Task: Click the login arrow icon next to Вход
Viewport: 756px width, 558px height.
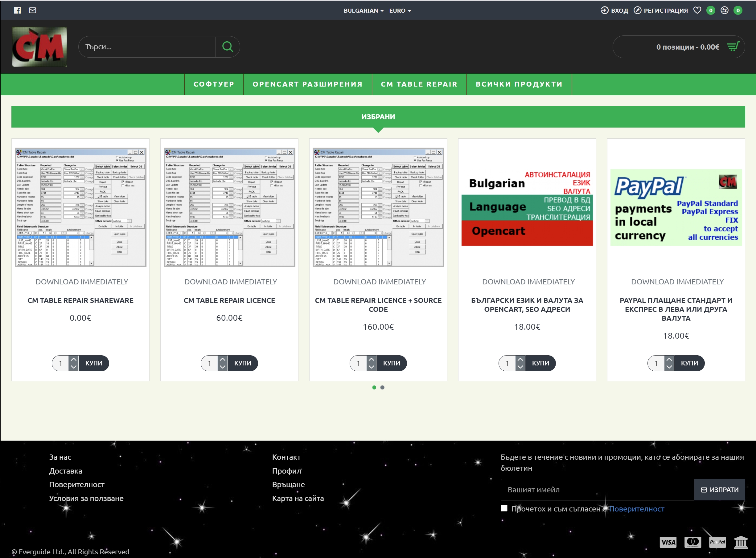Action: (x=604, y=10)
